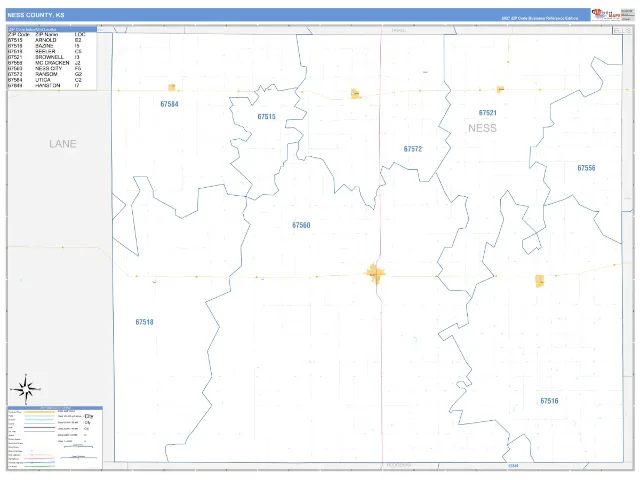
Task: Click the LANE county label
Action: pos(63,144)
